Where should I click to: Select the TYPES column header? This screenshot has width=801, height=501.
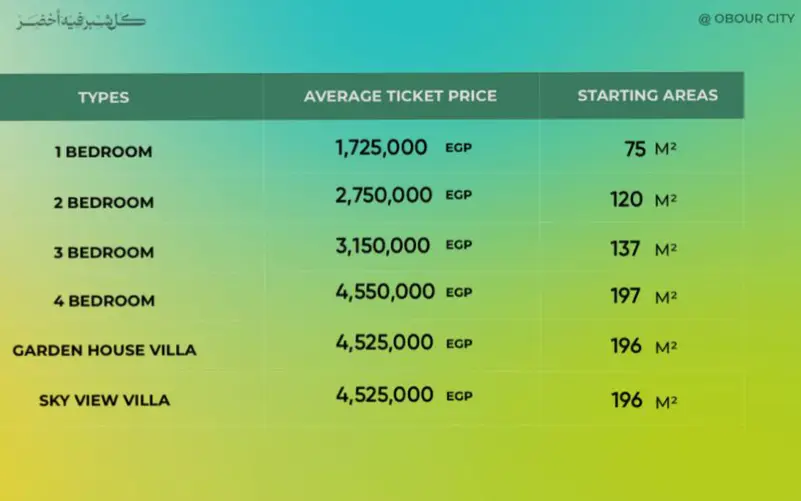[104, 97]
